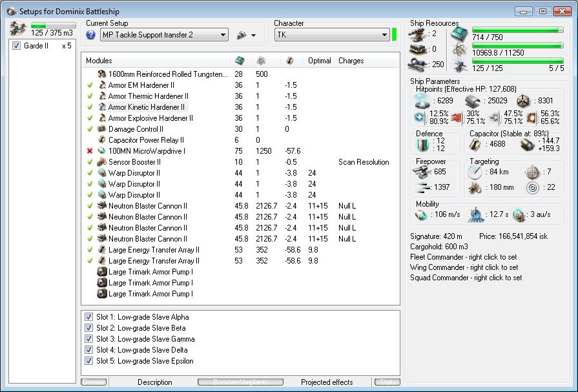Image resolution: width=578 pixels, height=392 pixels.
Task: Switch to the Description tab
Action: tap(154, 382)
